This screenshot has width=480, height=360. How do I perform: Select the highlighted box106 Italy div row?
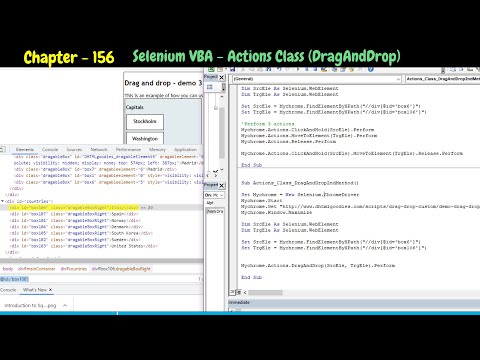pos(102,207)
